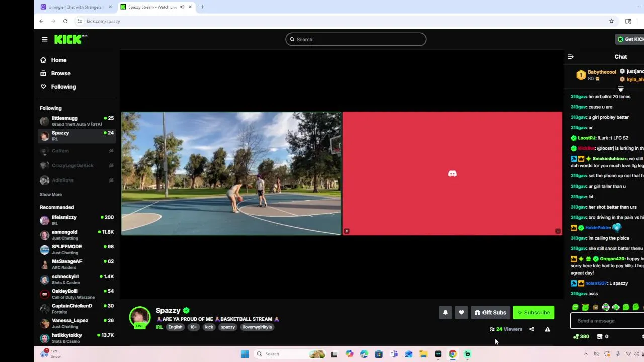The image size is (644, 362).
Task: Reload the page
Action: [65, 21]
